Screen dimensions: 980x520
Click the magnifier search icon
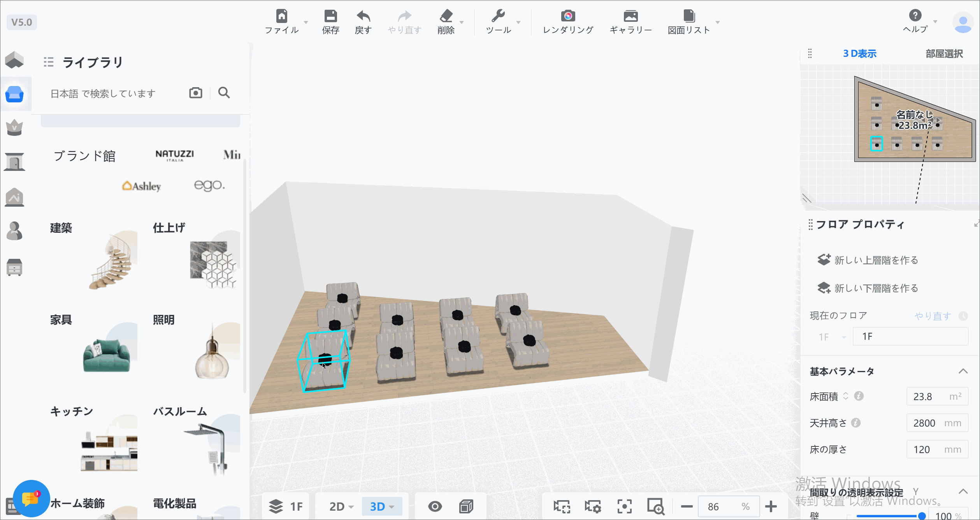(x=224, y=93)
